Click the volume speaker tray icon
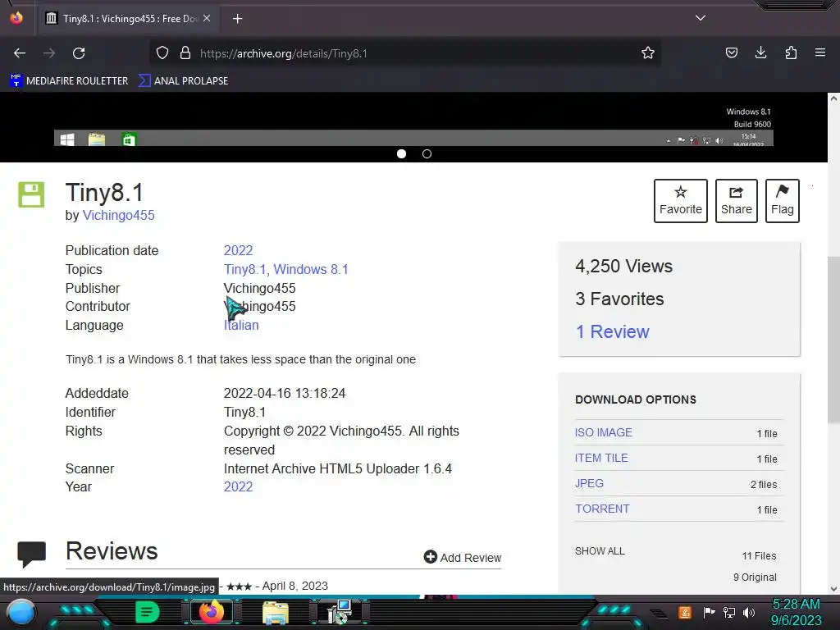 pos(749,612)
